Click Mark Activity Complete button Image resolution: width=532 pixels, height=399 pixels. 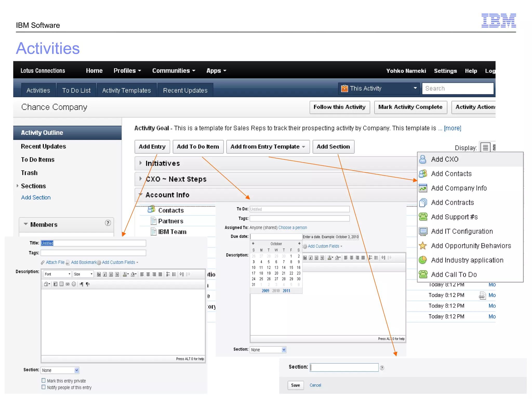pos(410,107)
